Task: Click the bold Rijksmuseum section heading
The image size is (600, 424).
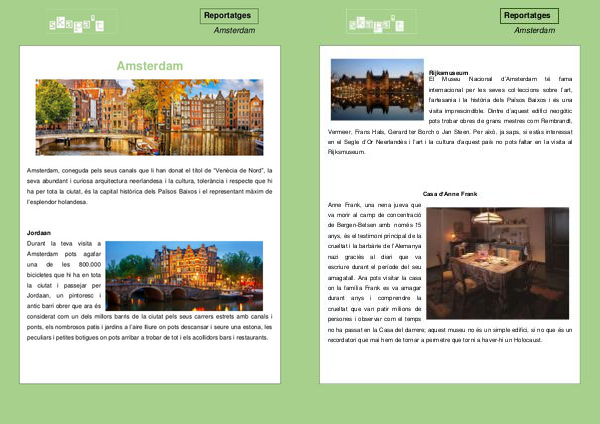Action: coord(449,73)
